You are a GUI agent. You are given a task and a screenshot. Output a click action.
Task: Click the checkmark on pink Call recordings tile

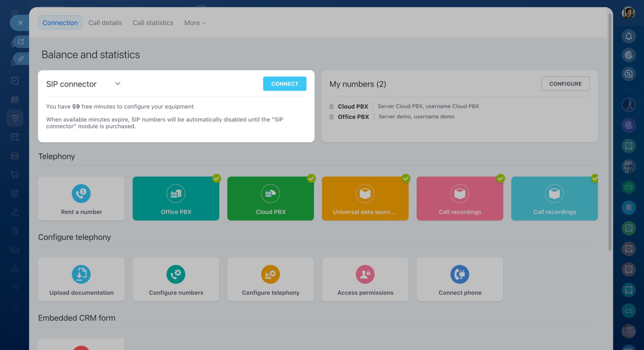pos(500,178)
